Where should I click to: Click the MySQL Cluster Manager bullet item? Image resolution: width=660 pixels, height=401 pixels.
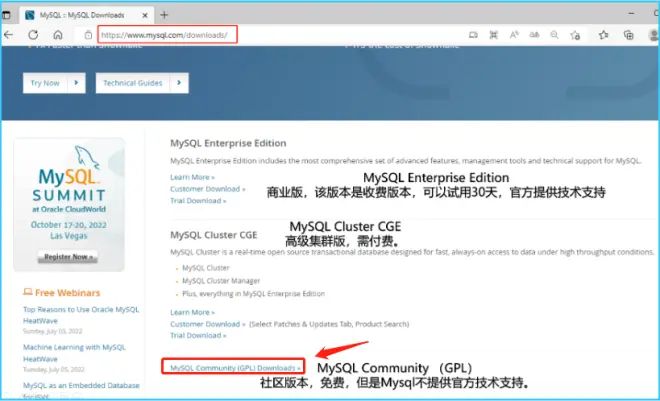221,281
